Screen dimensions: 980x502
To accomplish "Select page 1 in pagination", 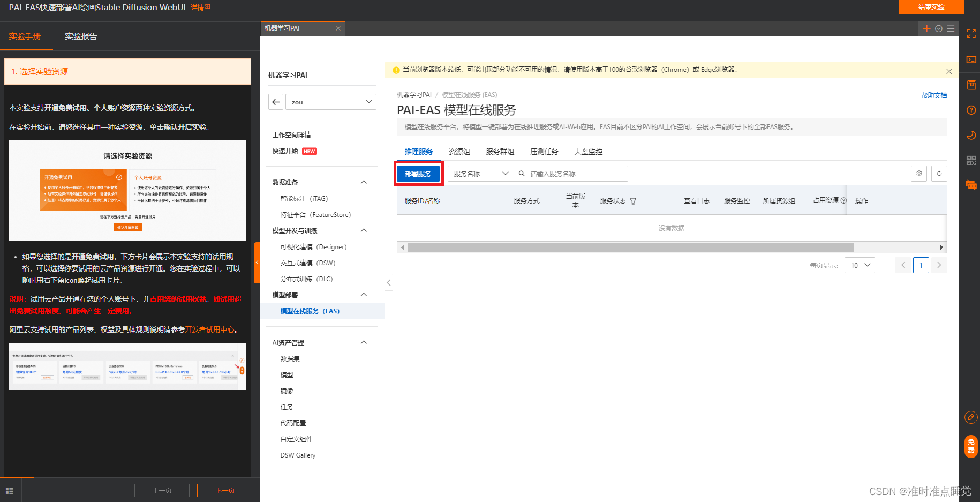I will (921, 265).
